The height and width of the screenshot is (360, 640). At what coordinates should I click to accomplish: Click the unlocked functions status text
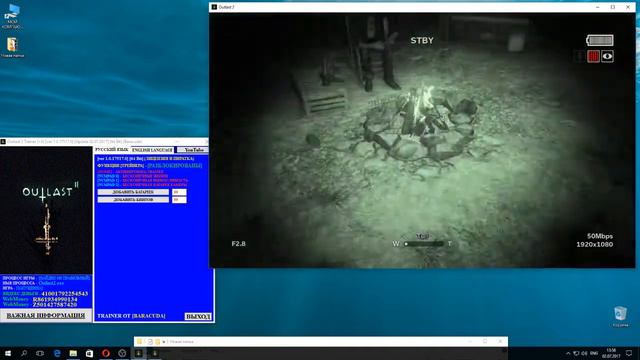[174, 165]
